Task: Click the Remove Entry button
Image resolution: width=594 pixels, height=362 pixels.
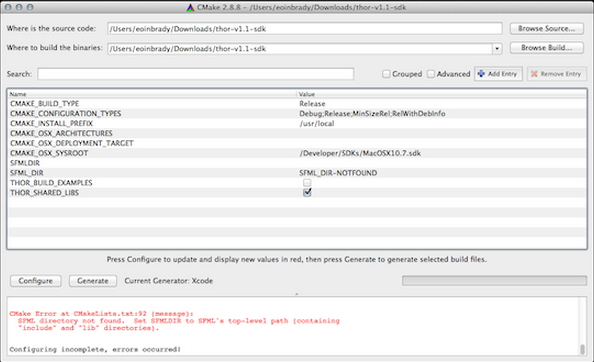Action: [x=557, y=74]
